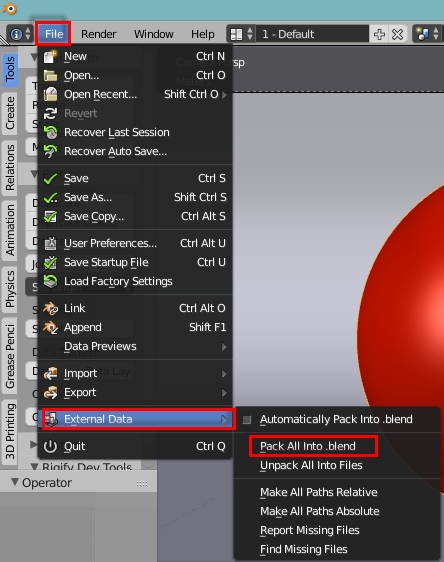Viewport: 444px width, 562px height.
Task: Open the Render menu
Action: click(x=99, y=34)
